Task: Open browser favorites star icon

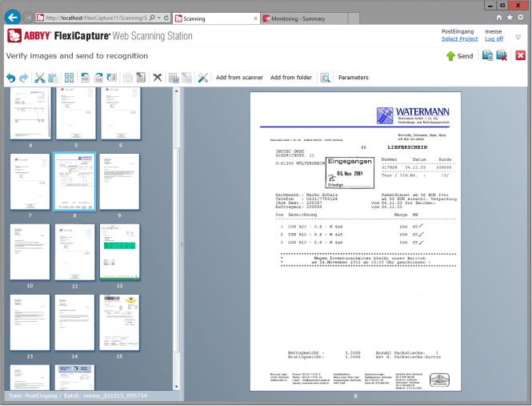Action: pyautogui.click(x=510, y=18)
